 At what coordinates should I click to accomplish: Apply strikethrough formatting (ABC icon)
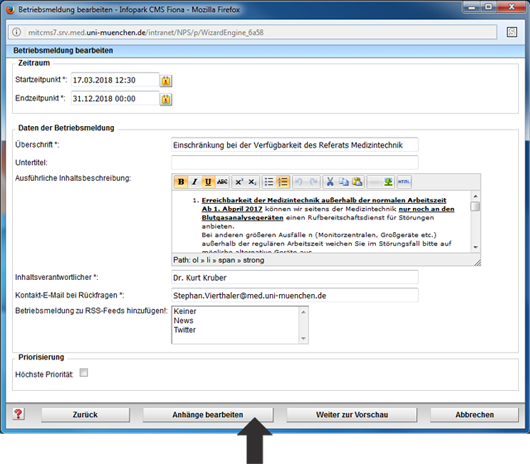[x=222, y=182]
